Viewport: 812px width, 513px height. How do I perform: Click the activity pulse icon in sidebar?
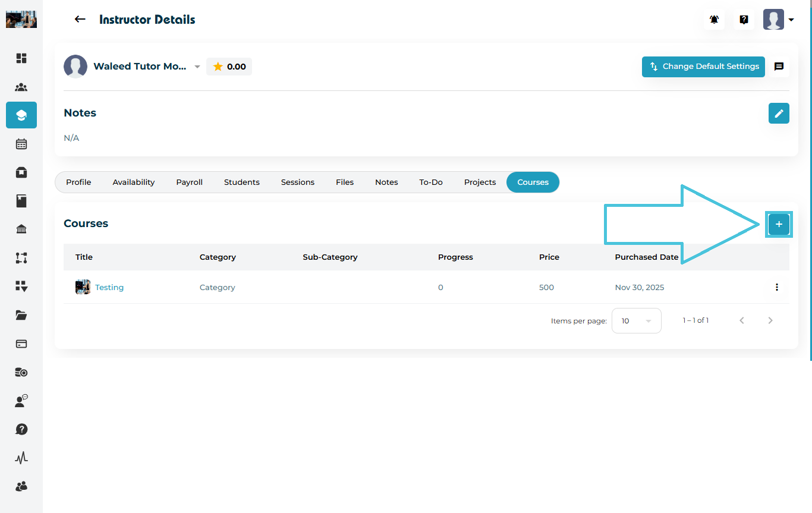pos(21,458)
